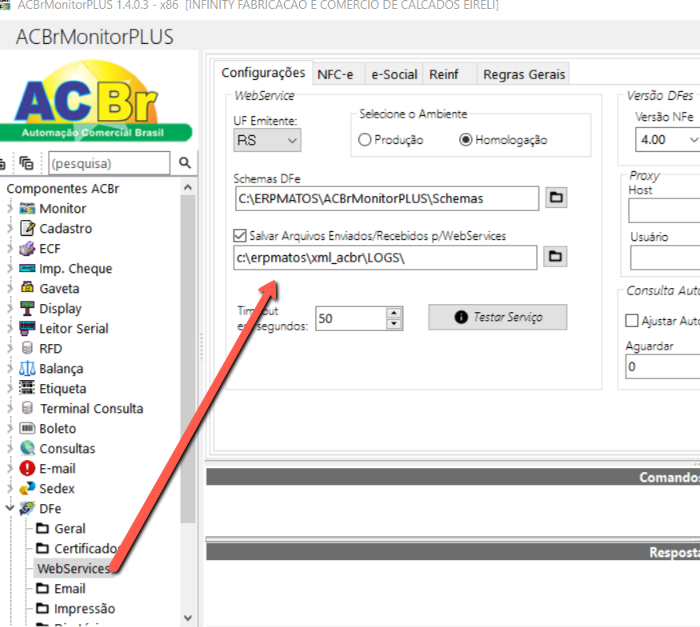Click the timeout value field
Image resolution: width=700 pixels, height=627 pixels.
pos(350,318)
